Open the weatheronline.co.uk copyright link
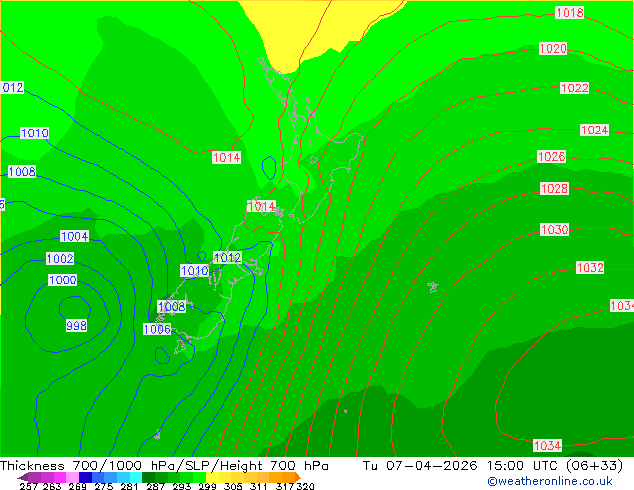 (550, 481)
